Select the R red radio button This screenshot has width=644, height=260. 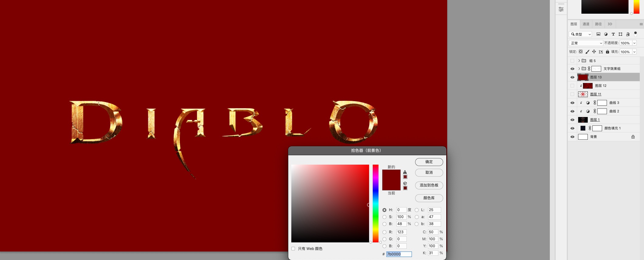pos(384,232)
